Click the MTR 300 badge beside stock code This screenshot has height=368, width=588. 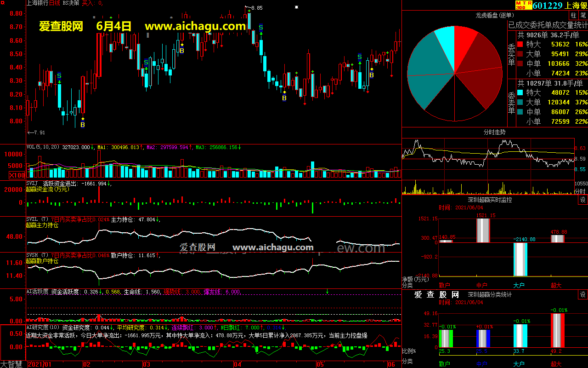click(524, 5)
